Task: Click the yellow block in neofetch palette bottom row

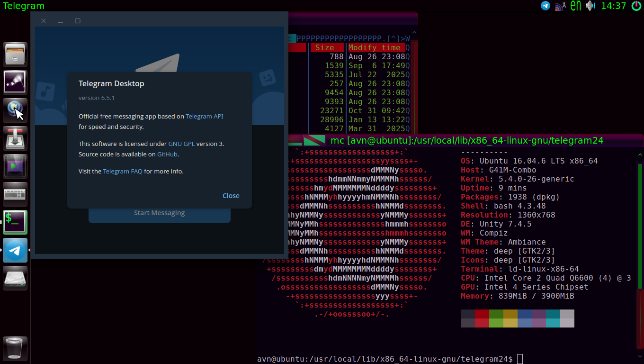Action: point(510,323)
